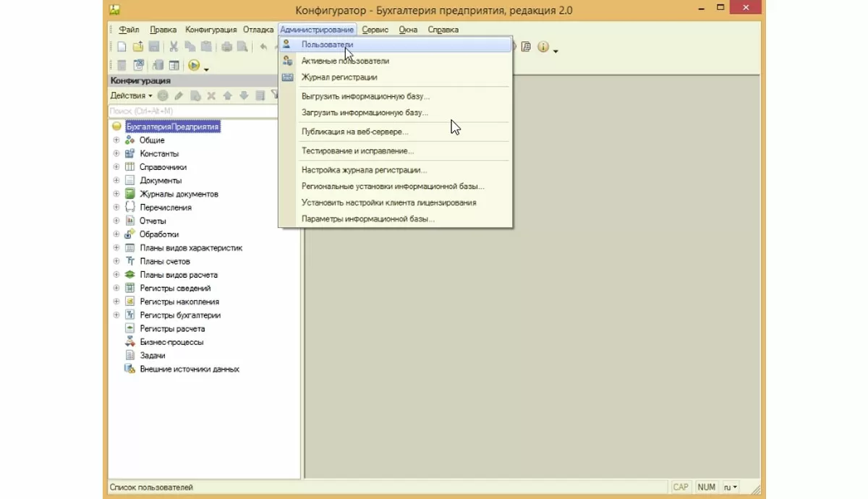Expand the Общие tree node
The width and height of the screenshot is (868, 499).
tap(116, 140)
